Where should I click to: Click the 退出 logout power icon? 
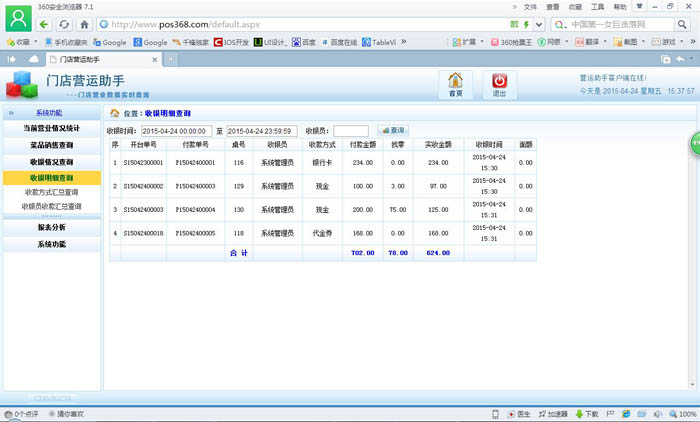point(501,82)
